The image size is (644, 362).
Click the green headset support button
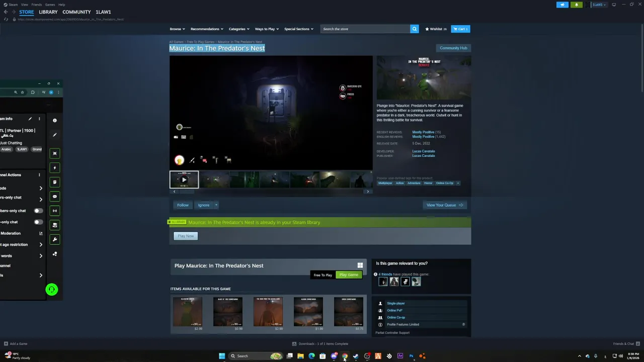point(51,289)
